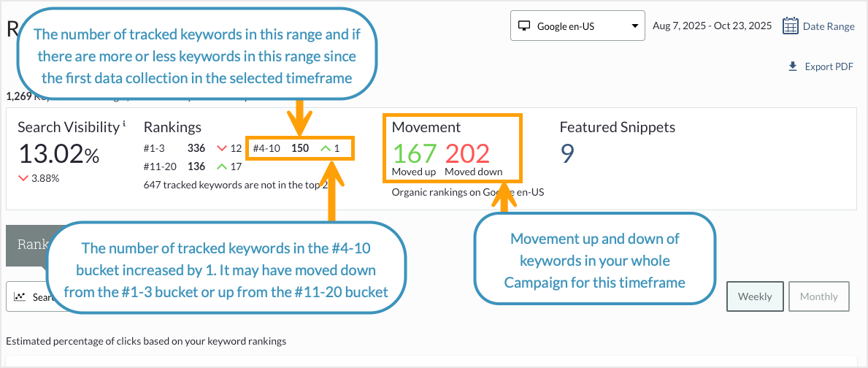Click the info icon next to Search Visibility

coord(124,123)
